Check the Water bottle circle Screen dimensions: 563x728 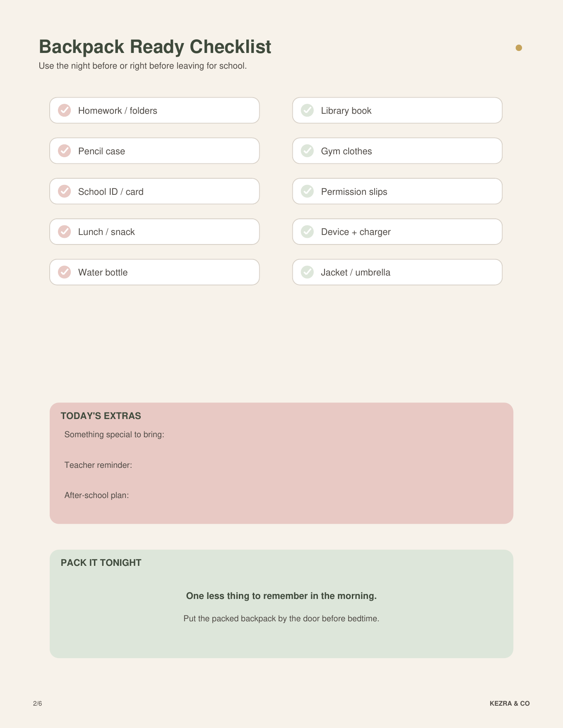tap(64, 272)
